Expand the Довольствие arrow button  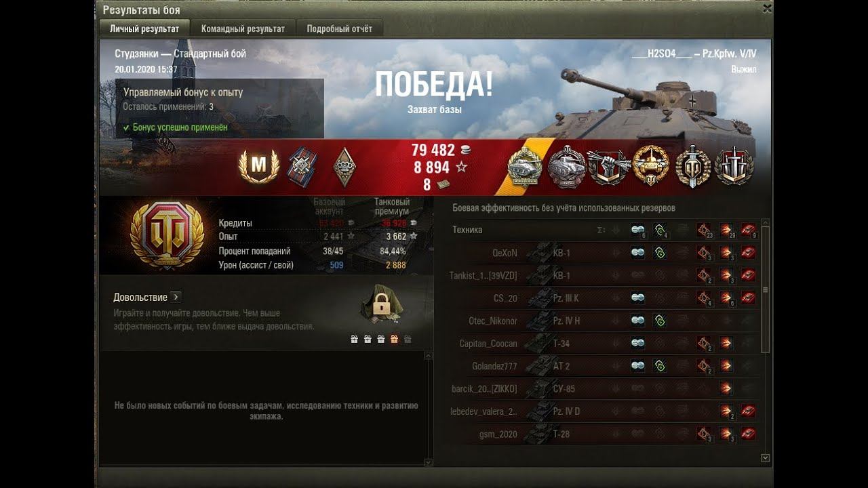click(175, 297)
